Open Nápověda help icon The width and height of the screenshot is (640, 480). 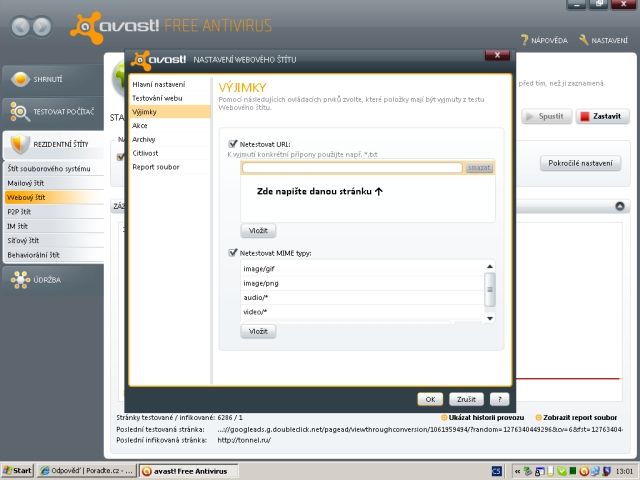[x=544, y=40]
